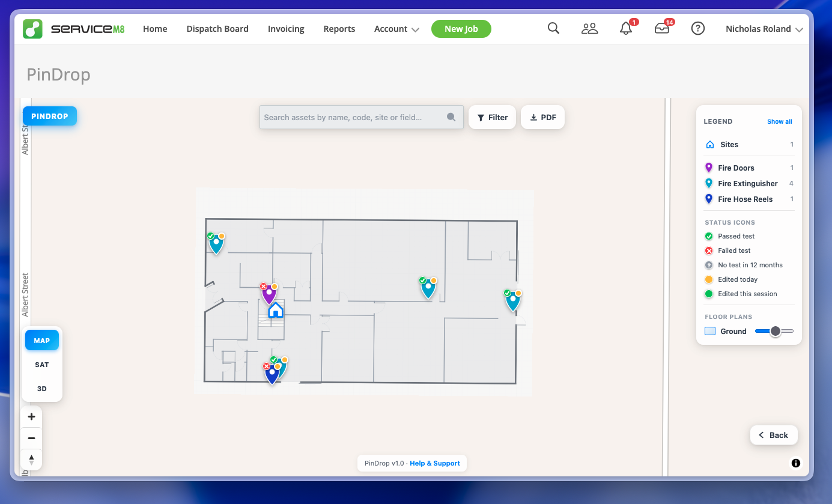
Task: Expand the Account menu
Action: (x=396, y=29)
